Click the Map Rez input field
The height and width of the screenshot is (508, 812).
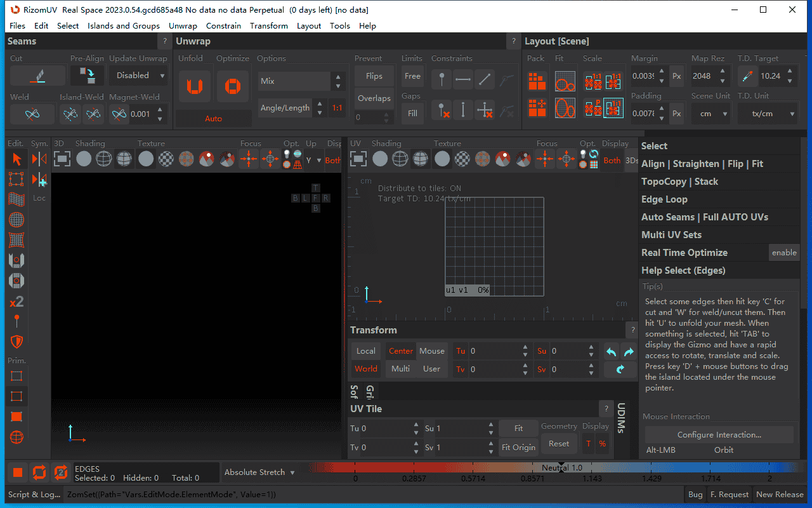coord(703,76)
